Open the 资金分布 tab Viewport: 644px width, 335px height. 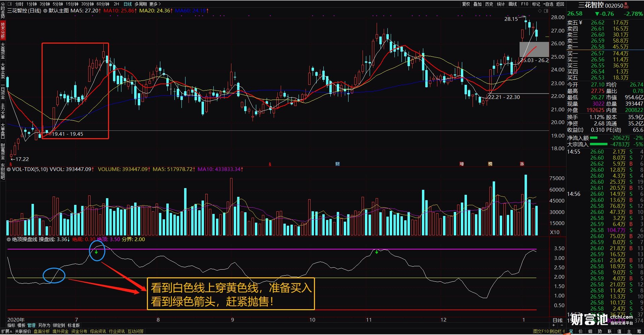coord(79,331)
